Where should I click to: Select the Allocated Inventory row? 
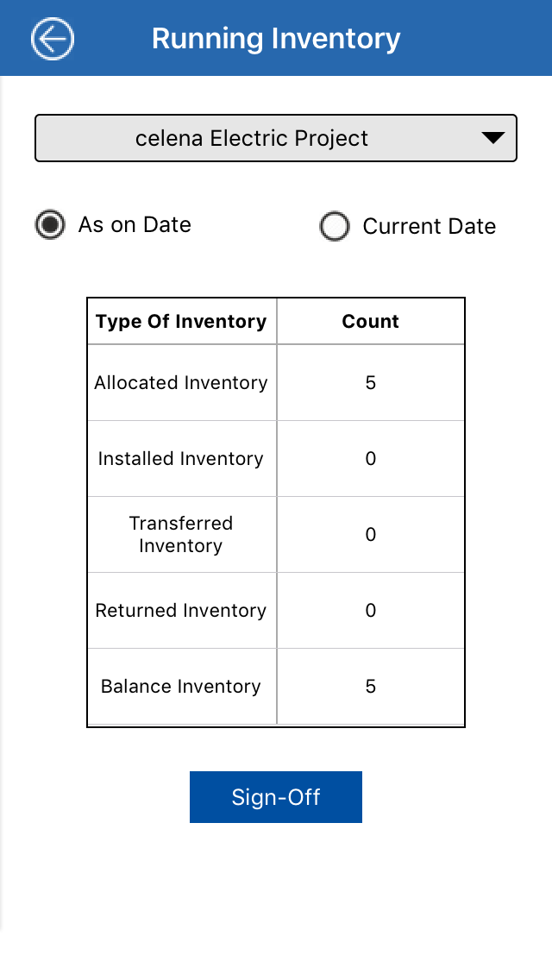pyautogui.click(x=181, y=383)
